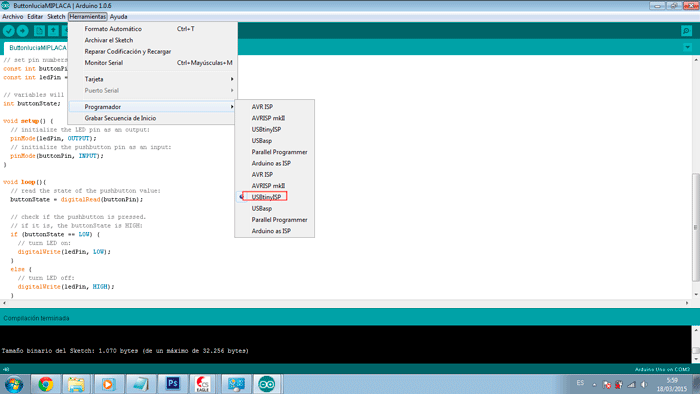Launch Google Chrome from the taskbar
Screen dimensions: 700x394
[x=46, y=384]
